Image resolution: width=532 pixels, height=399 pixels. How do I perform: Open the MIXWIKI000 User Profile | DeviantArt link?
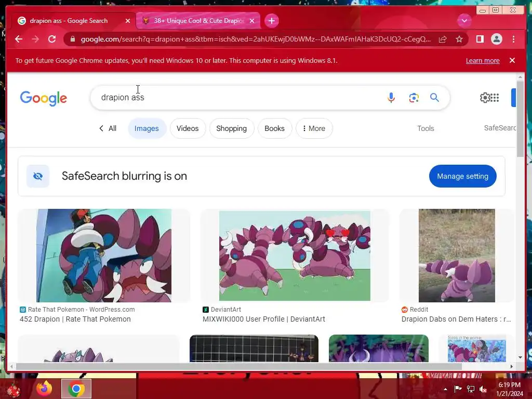tap(263, 320)
